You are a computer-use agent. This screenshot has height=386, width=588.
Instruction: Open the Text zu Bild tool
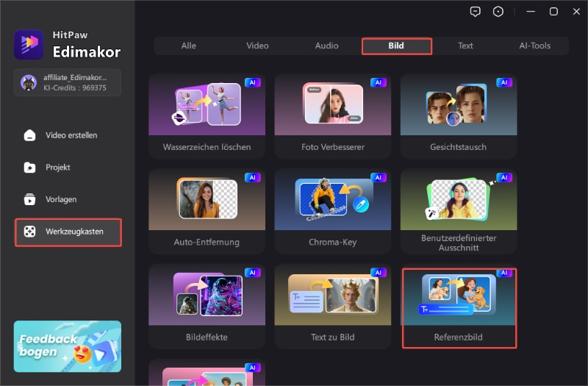(x=332, y=307)
